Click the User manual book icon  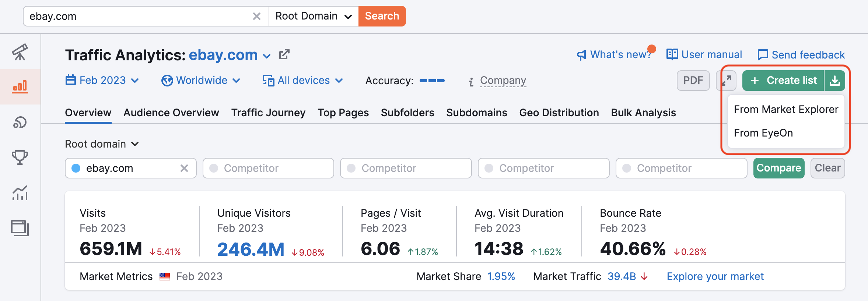pos(672,54)
